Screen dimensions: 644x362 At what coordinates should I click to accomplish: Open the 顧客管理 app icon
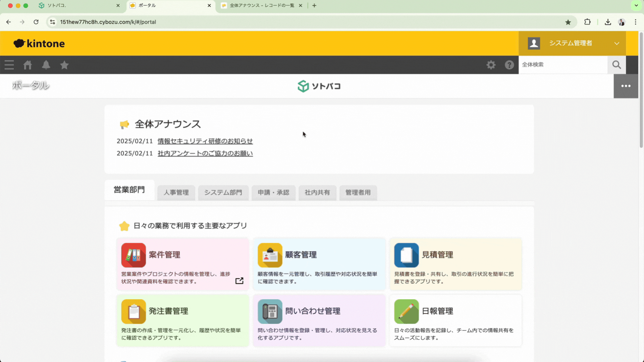270,255
